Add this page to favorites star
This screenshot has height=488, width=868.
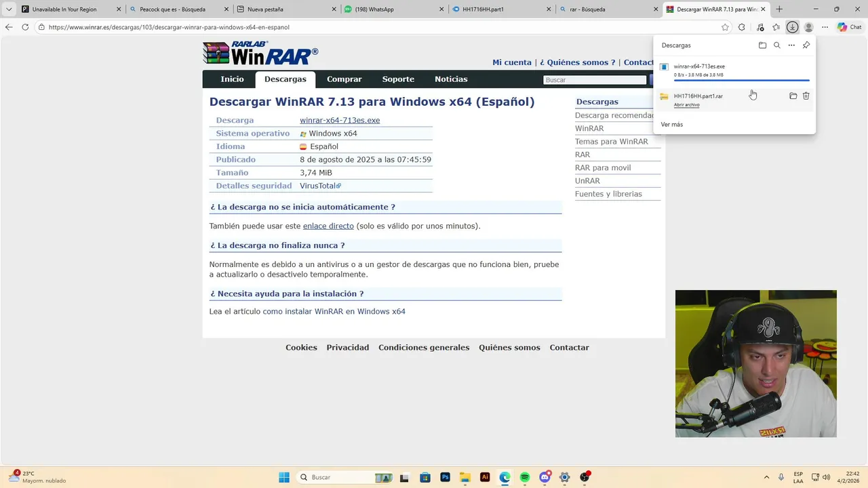(x=725, y=27)
